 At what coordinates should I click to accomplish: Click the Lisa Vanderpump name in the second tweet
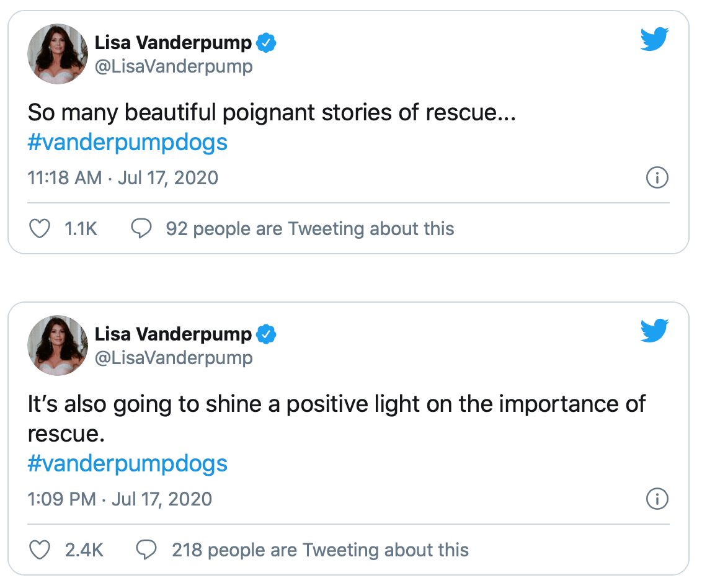coord(173,334)
